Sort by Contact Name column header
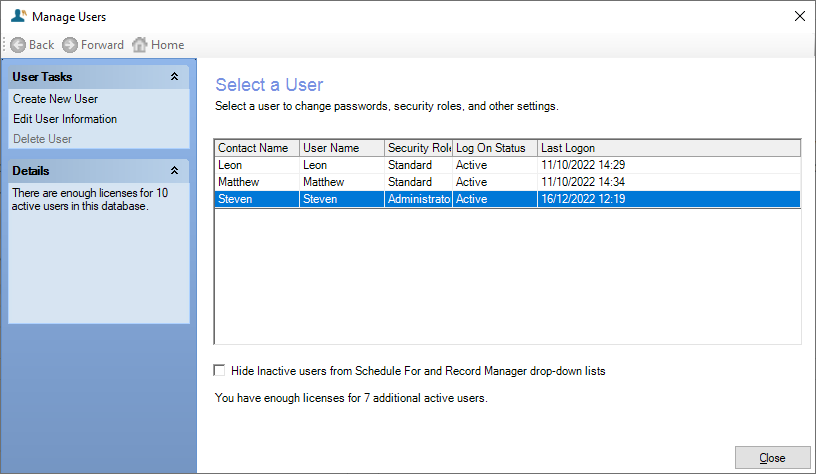816x474 pixels. [256, 148]
